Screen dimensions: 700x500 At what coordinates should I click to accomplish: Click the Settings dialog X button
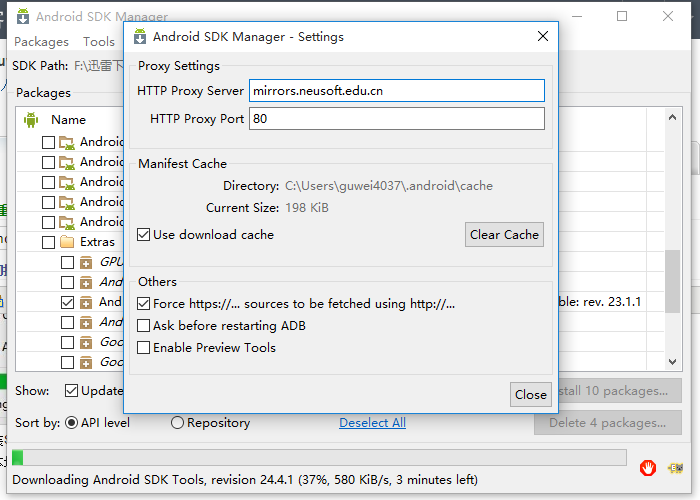point(543,36)
